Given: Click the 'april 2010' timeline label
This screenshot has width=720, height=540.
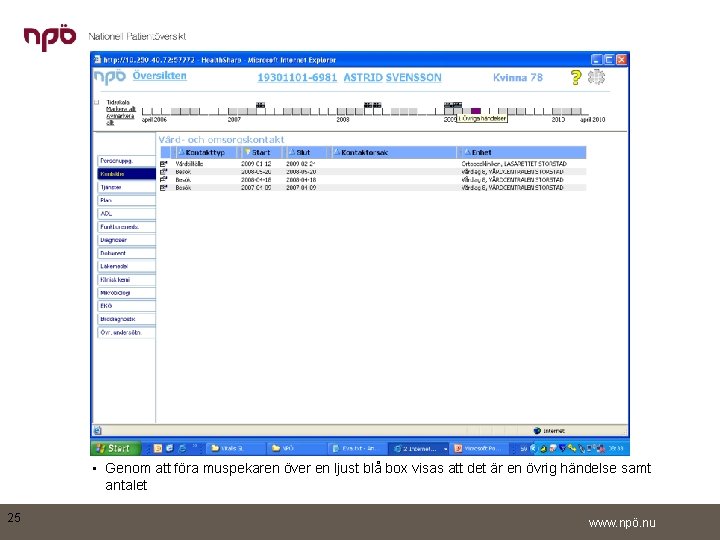Looking at the screenshot, I should tap(592, 119).
